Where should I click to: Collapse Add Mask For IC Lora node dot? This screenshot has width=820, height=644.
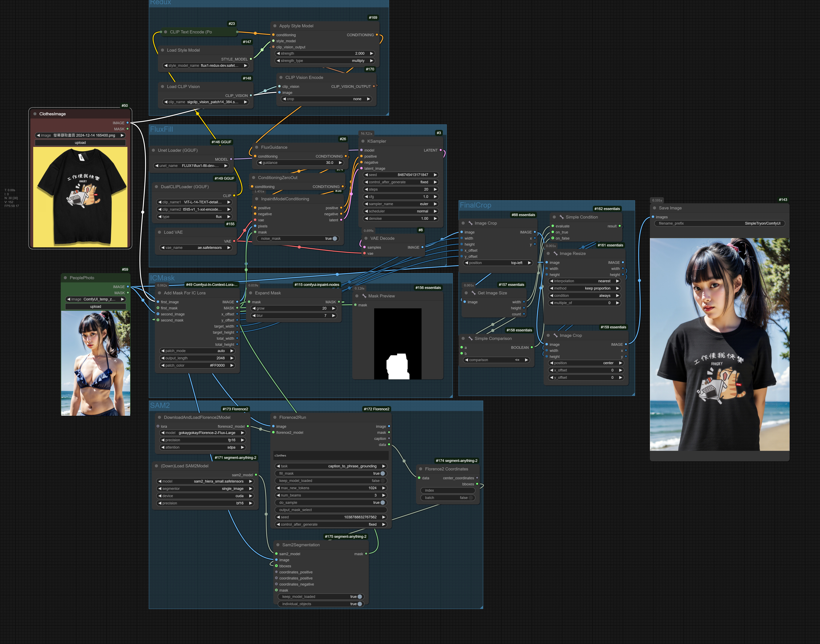point(160,293)
